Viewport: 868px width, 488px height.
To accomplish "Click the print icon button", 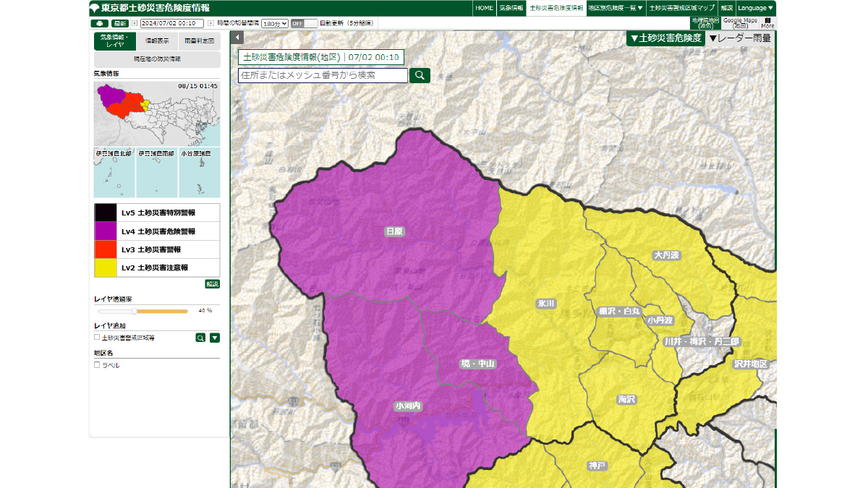I will click(x=100, y=23).
